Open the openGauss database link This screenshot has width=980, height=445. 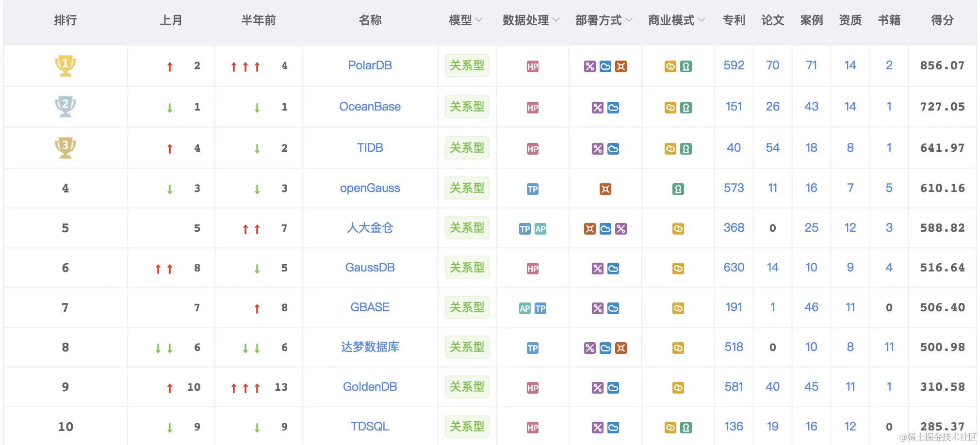click(x=370, y=188)
